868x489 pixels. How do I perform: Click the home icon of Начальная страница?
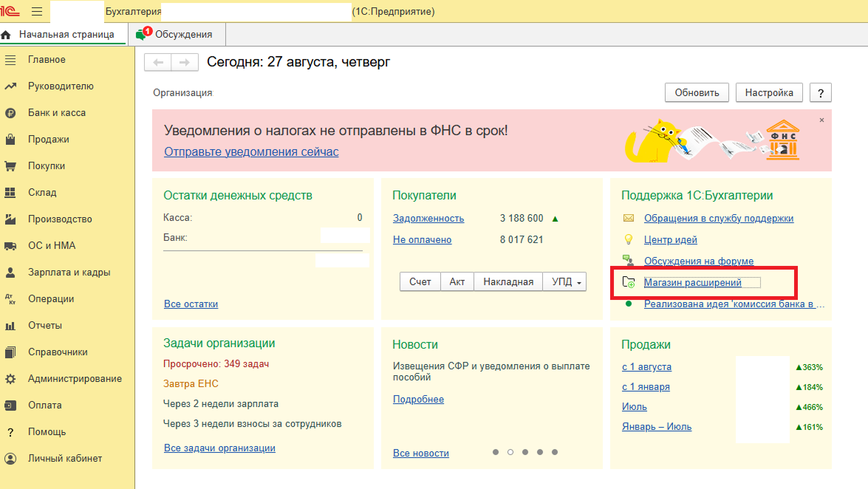point(6,35)
